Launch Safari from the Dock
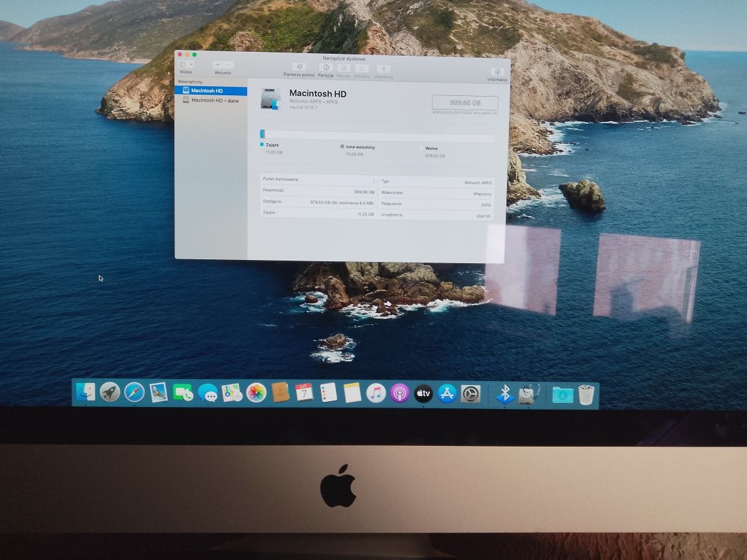This screenshot has height=560, width=747. (134, 393)
